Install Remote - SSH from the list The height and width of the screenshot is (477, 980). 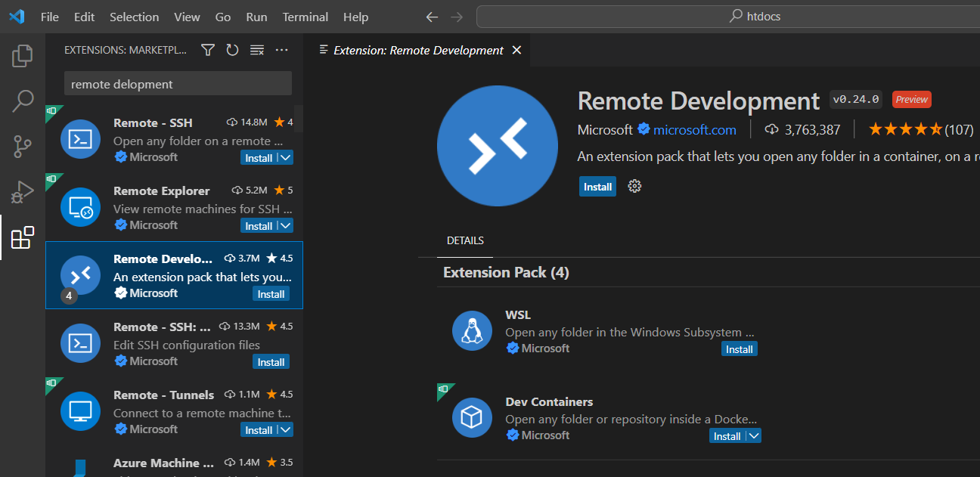259,158
